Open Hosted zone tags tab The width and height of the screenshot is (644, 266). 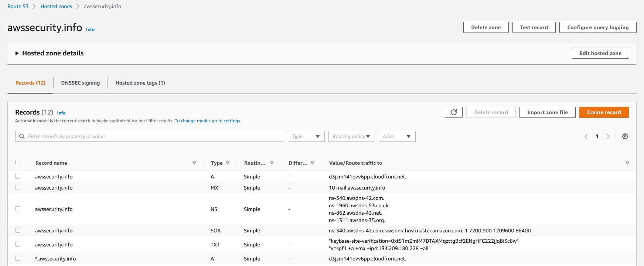click(x=140, y=83)
